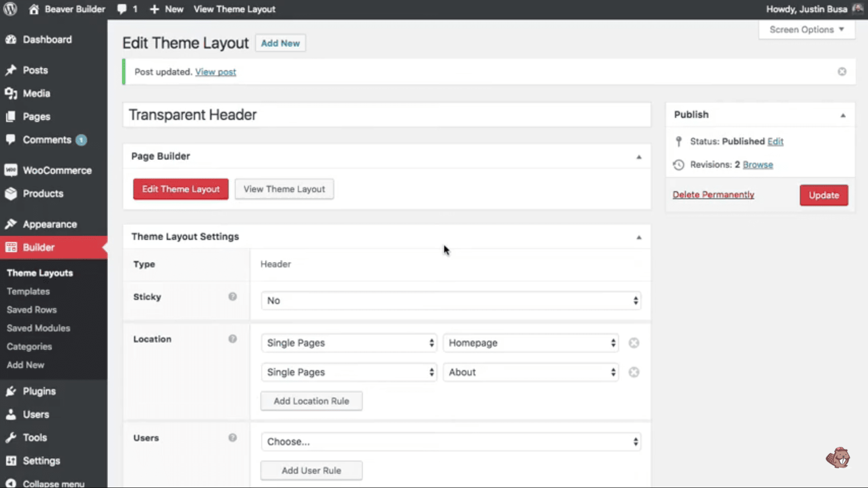Click Howdy, Justin Busa account text
Image resolution: width=868 pixels, height=488 pixels.
pyautogui.click(x=807, y=9)
